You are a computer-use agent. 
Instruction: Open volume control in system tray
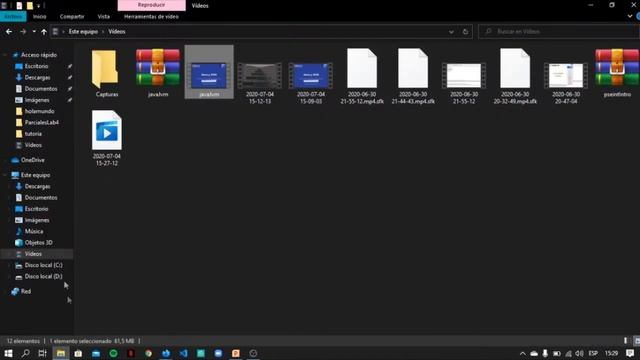[579, 353]
